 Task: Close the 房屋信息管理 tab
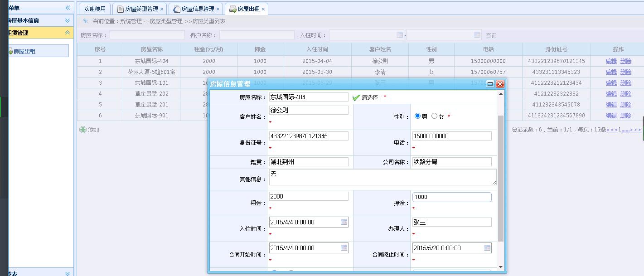(x=218, y=9)
